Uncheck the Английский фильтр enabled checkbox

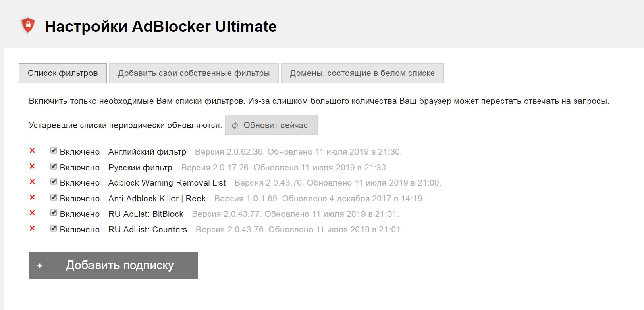[x=54, y=151]
